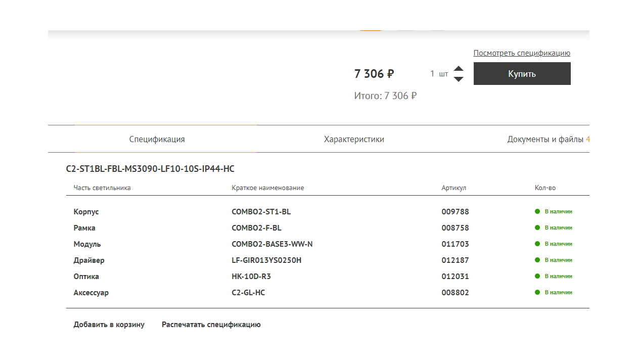Decrease quantity with the down arrow
Screen dimensions: 637x364
[459, 79]
